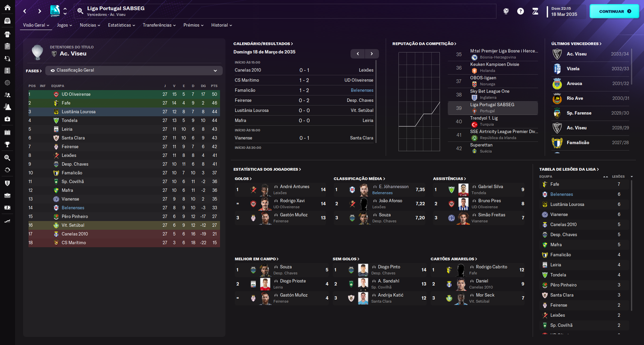Viewport: 644px width, 345px height.
Task: Go back with the left arrow
Action: click(x=25, y=11)
